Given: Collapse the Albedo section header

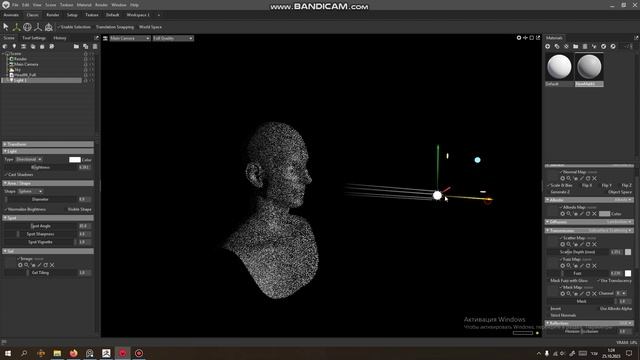Looking at the screenshot, I should (x=589, y=200).
